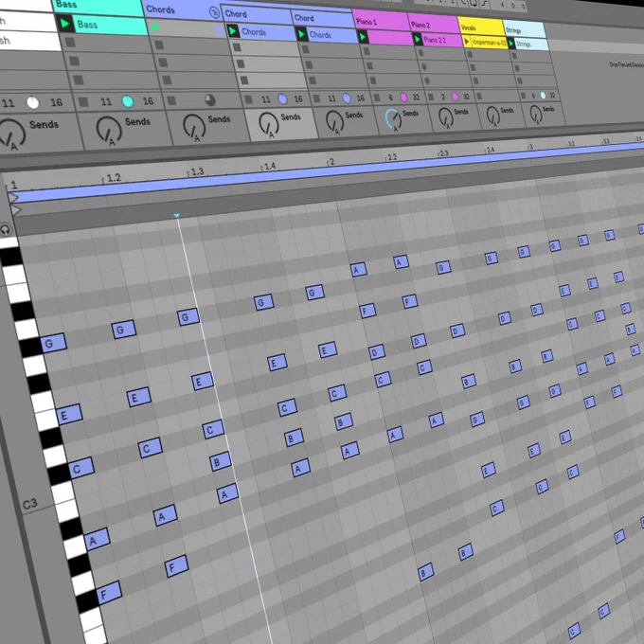Launch the Piano 2 2 clip
Image resolution: width=644 pixels, height=644 pixels.
pyautogui.click(x=418, y=40)
